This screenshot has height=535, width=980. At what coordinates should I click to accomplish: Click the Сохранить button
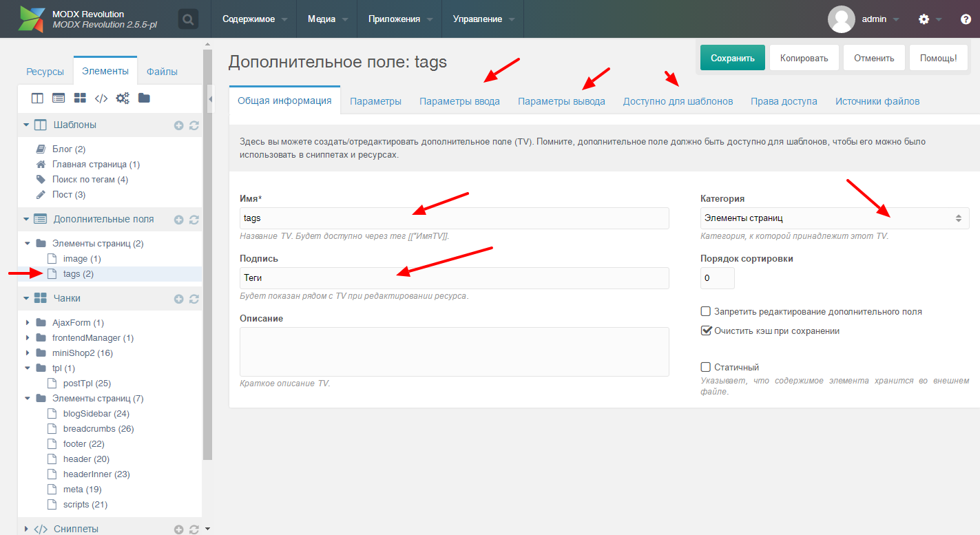[733, 58]
